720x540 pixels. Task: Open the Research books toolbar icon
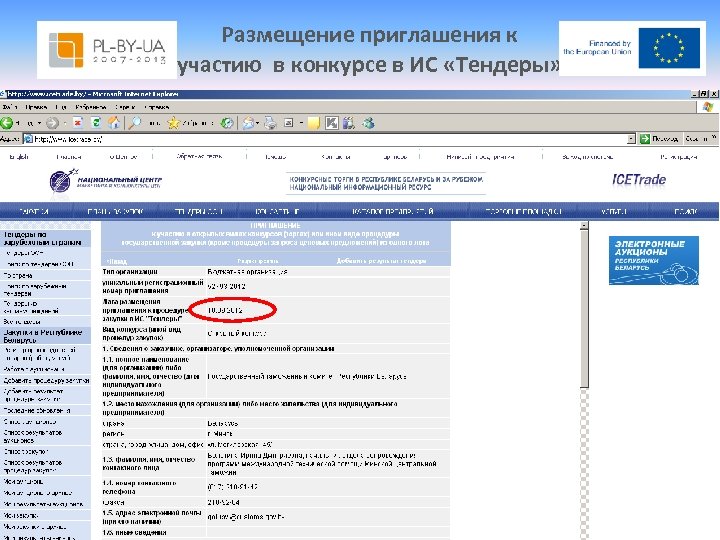click(349, 123)
